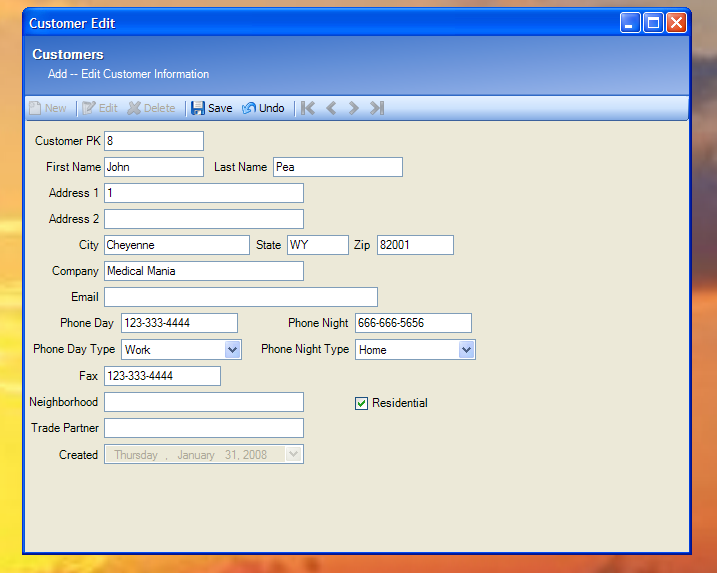
Task: Go to previous record arrow
Action: click(331, 108)
